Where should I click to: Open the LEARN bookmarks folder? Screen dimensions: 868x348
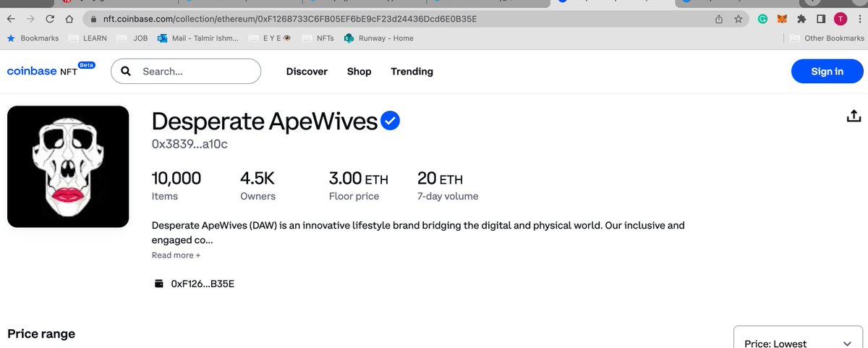[x=88, y=38]
